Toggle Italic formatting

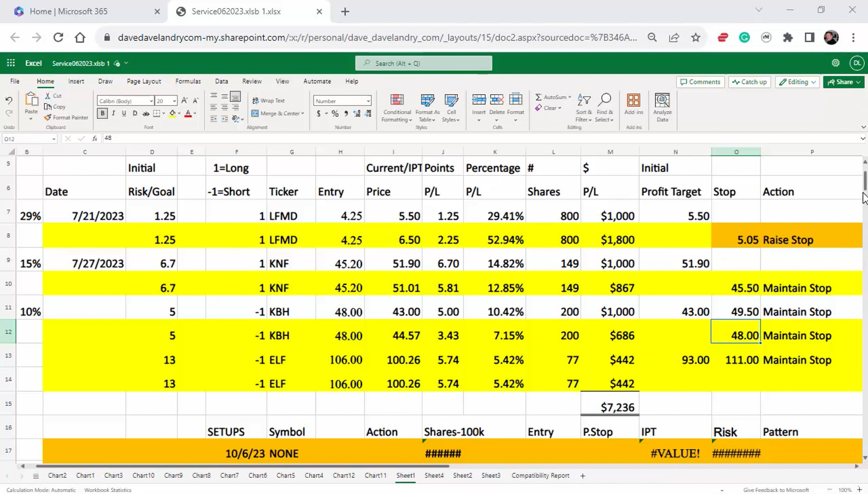[x=114, y=113]
